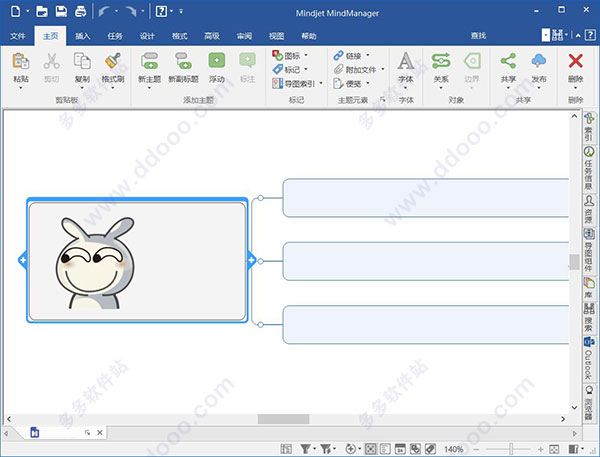The width and height of the screenshot is (600, 457).
Task: Open the 搜索 search side panel
Action: [589, 318]
